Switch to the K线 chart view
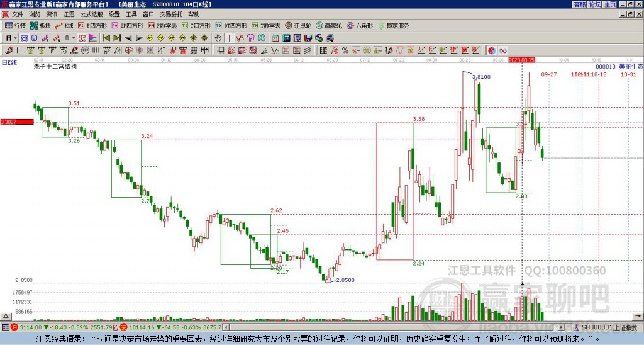The height and width of the screenshot is (345, 644). [65, 25]
